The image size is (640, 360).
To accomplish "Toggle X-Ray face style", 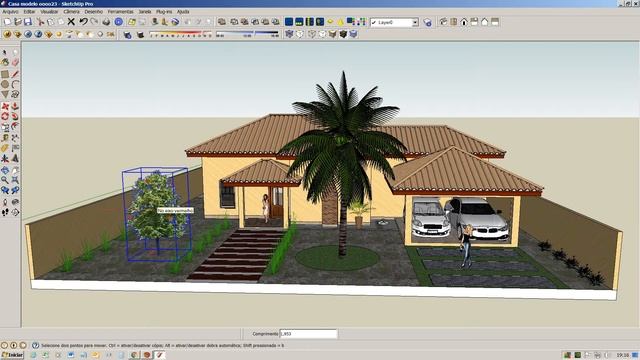I will click(x=289, y=34).
